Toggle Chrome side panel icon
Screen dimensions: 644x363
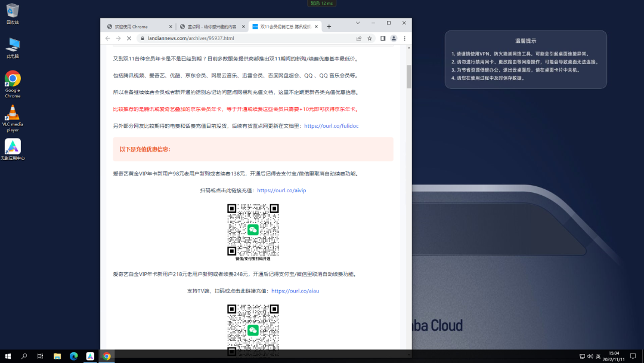(383, 38)
